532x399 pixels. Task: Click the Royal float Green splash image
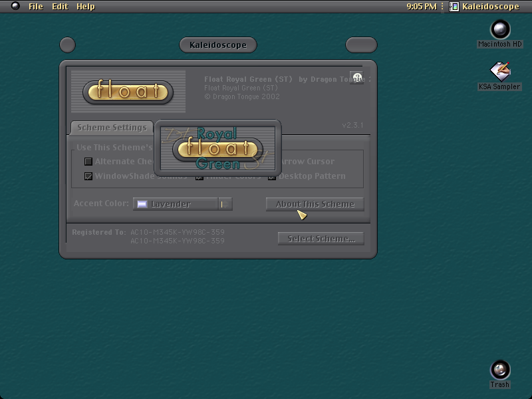[218, 148]
